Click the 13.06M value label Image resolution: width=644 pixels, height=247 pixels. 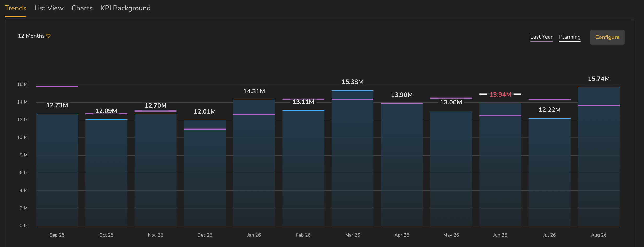(x=451, y=102)
